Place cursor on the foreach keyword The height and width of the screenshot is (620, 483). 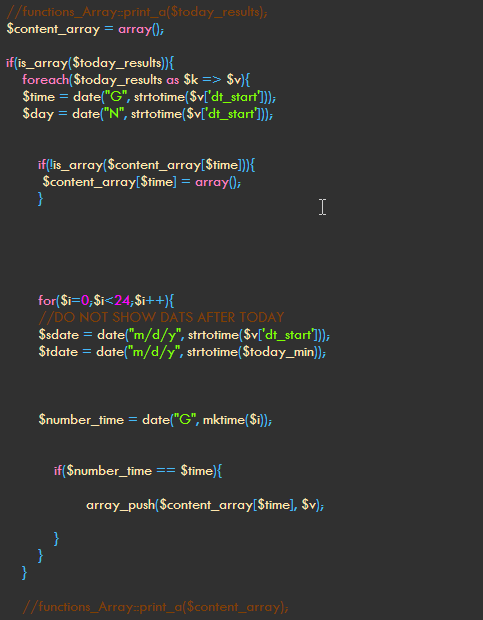point(45,80)
